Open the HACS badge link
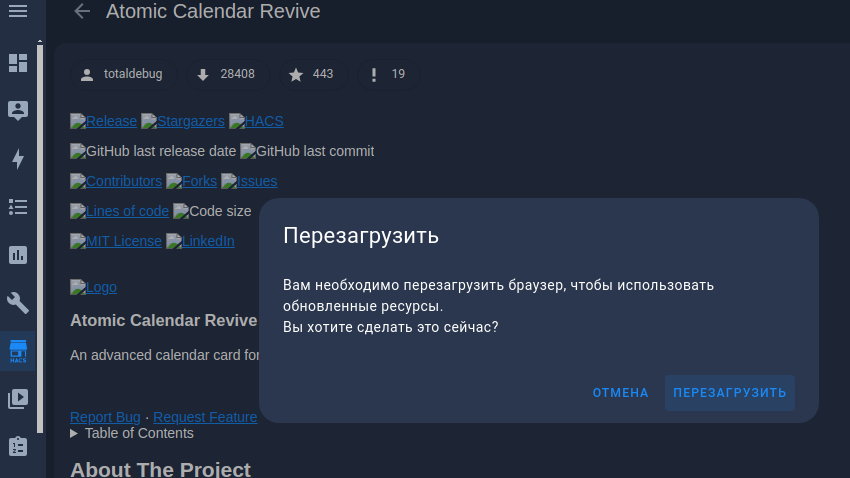Viewport: 850px width, 478px height. 256,121
